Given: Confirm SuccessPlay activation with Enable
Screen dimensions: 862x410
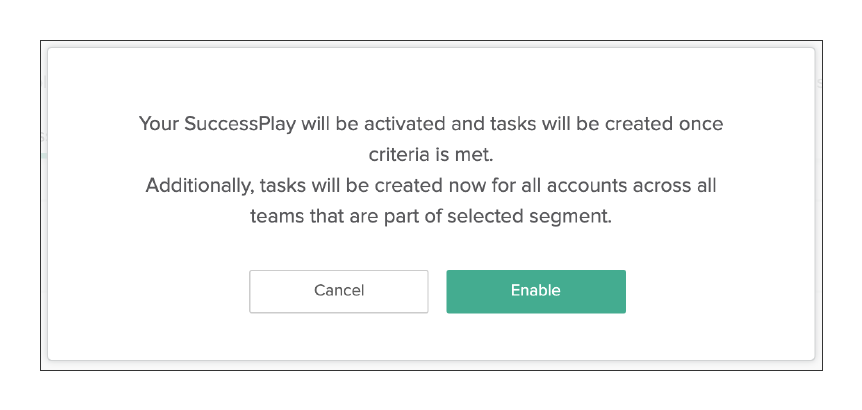Looking at the screenshot, I should 536,291.
